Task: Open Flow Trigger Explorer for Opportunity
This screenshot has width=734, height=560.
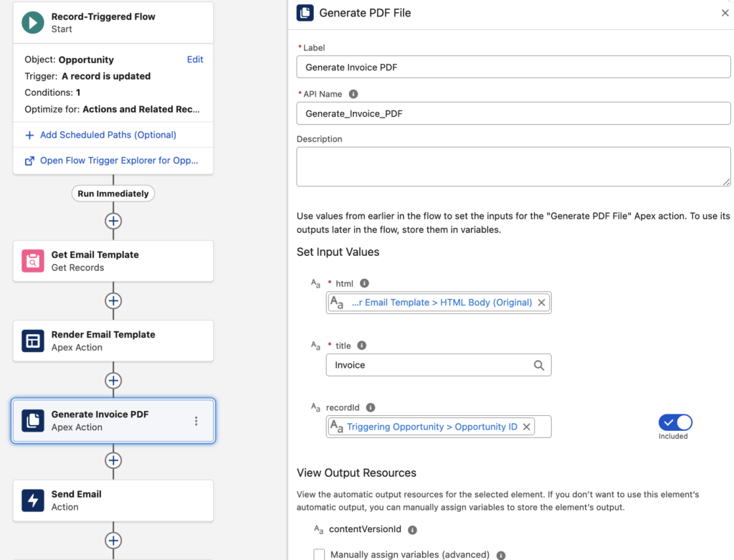Action: coord(113,161)
